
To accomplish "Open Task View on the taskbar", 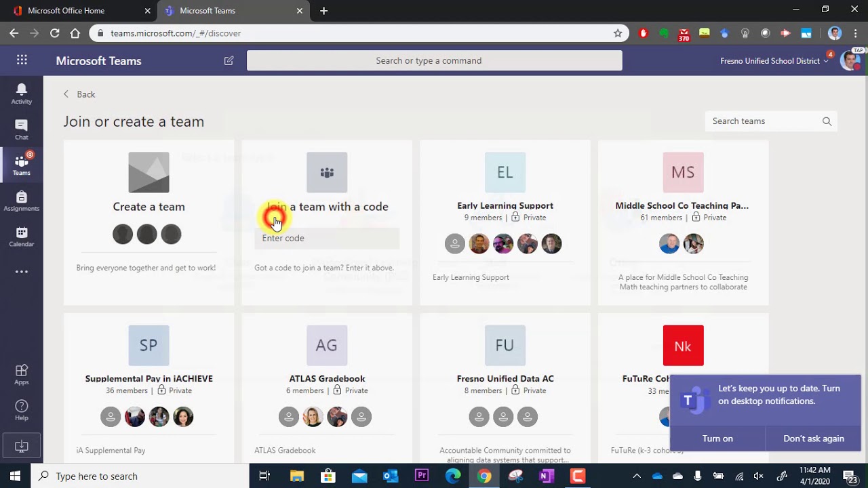I will click(x=264, y=476).
